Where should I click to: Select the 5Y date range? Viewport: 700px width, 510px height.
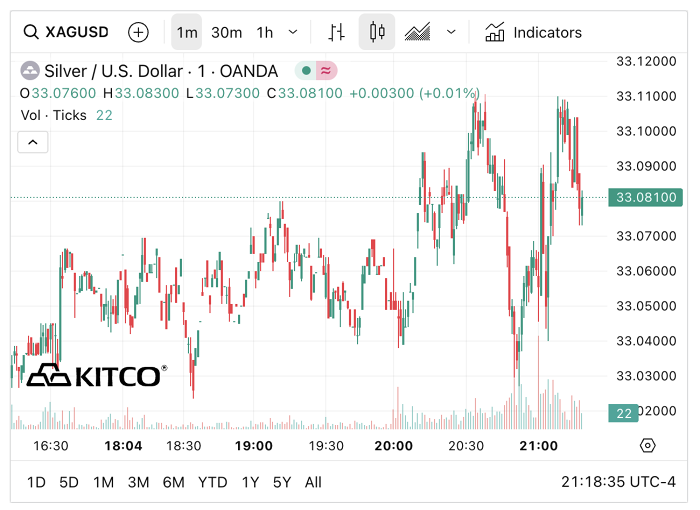[282, 482]
